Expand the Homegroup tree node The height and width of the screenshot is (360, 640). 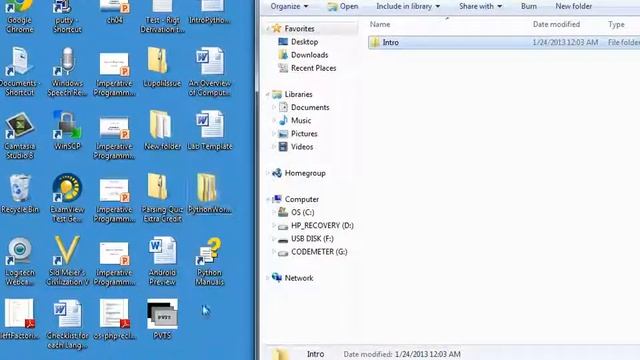point(268,173)
